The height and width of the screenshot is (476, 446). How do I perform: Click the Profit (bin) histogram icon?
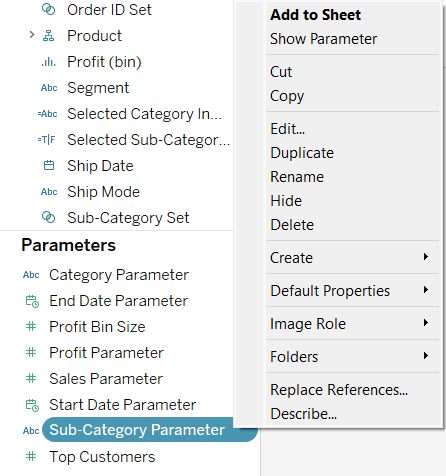[49, 62]
